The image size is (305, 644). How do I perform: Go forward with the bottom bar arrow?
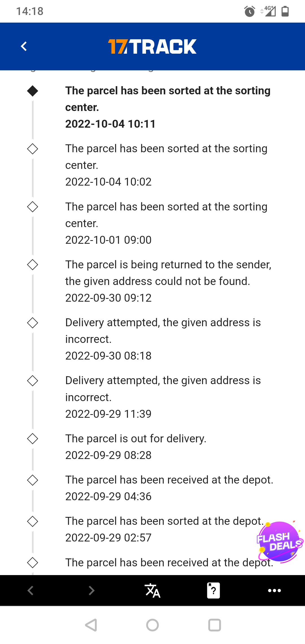91,591
